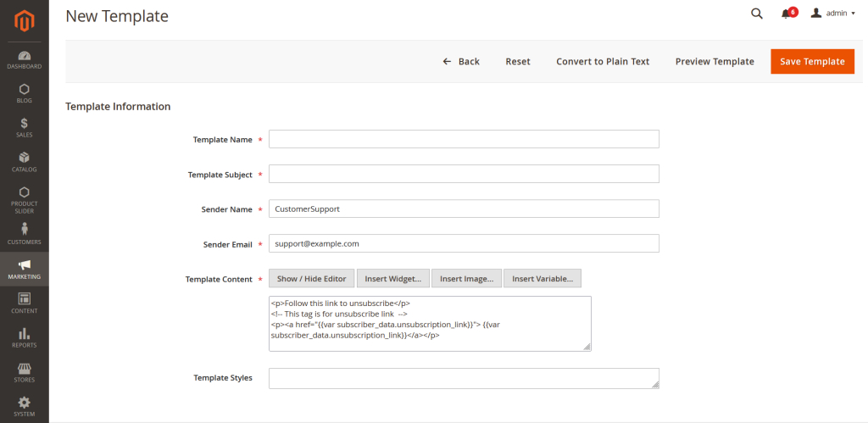868x423 pixels.
Task: Click Insert Variable... button
Action: click(542, 279)
